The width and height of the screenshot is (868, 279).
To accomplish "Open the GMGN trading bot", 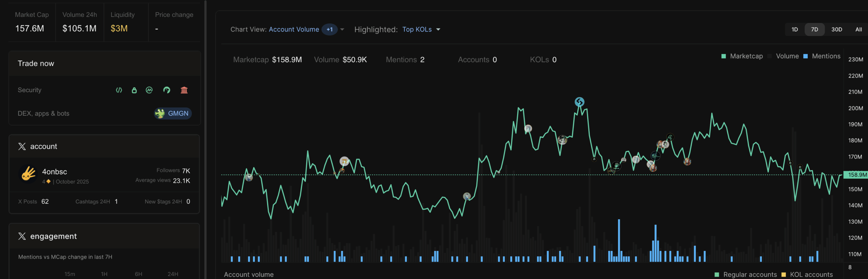I will tap(173, 113).
